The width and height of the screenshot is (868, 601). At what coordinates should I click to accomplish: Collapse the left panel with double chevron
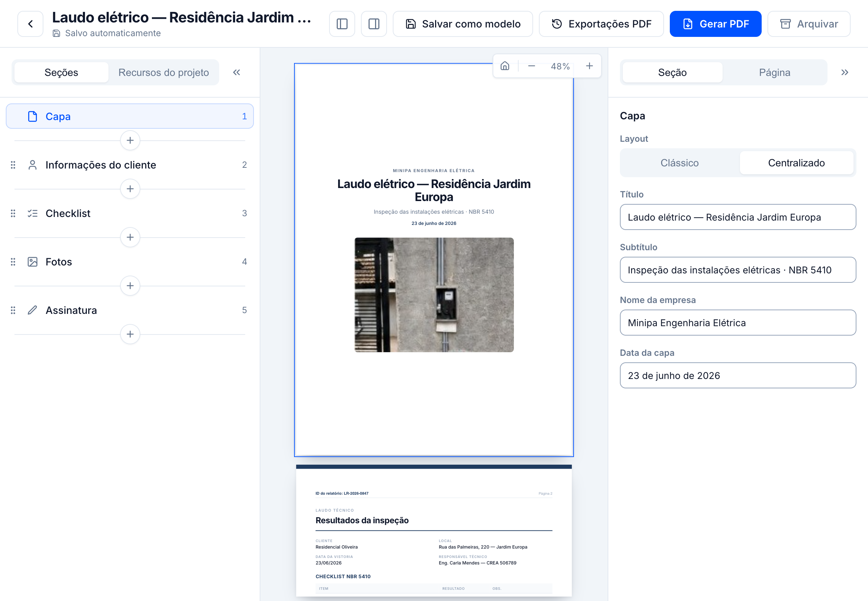(237, 72)
